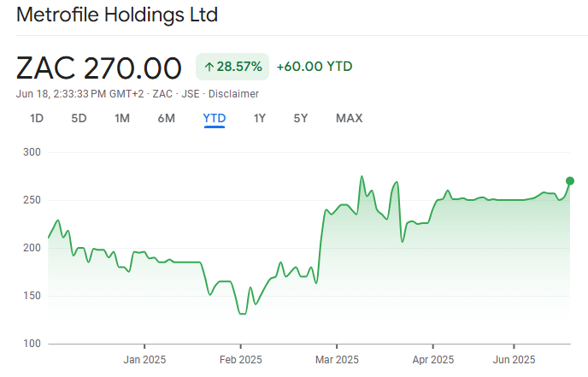
Task: Click the Jun 2025 axis label
Action: (514, 360)
